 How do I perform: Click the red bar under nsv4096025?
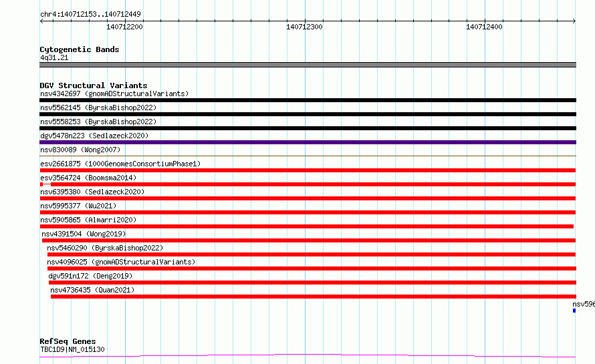pos(312,268)
